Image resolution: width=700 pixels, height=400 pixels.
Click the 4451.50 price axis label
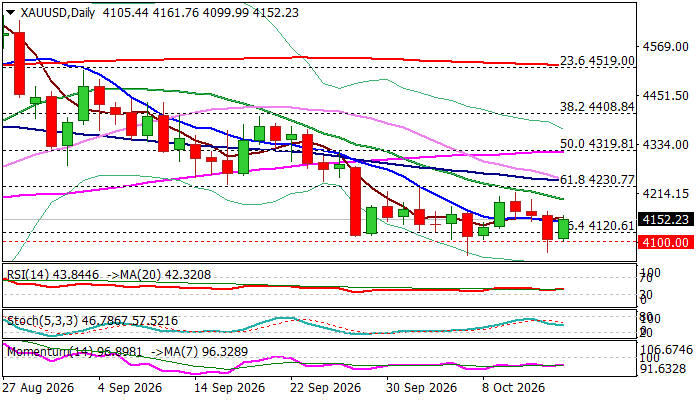(665, 96)
